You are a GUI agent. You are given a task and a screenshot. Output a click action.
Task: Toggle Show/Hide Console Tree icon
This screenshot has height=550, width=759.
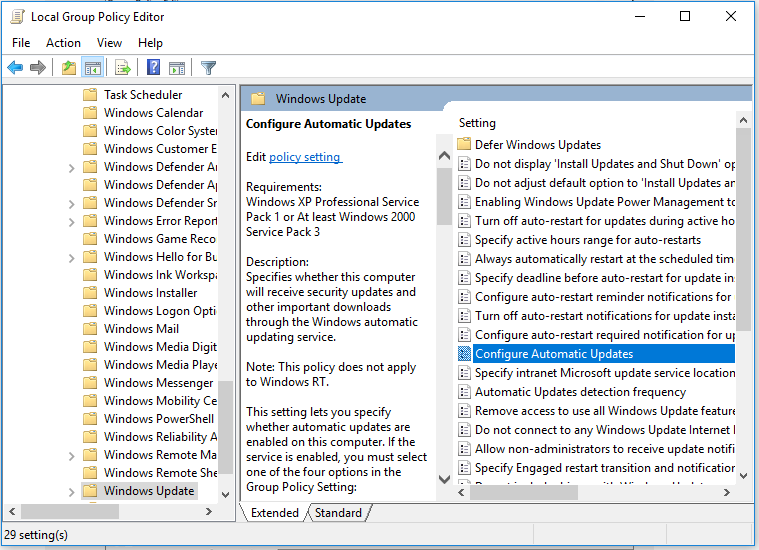coord(92,68)
